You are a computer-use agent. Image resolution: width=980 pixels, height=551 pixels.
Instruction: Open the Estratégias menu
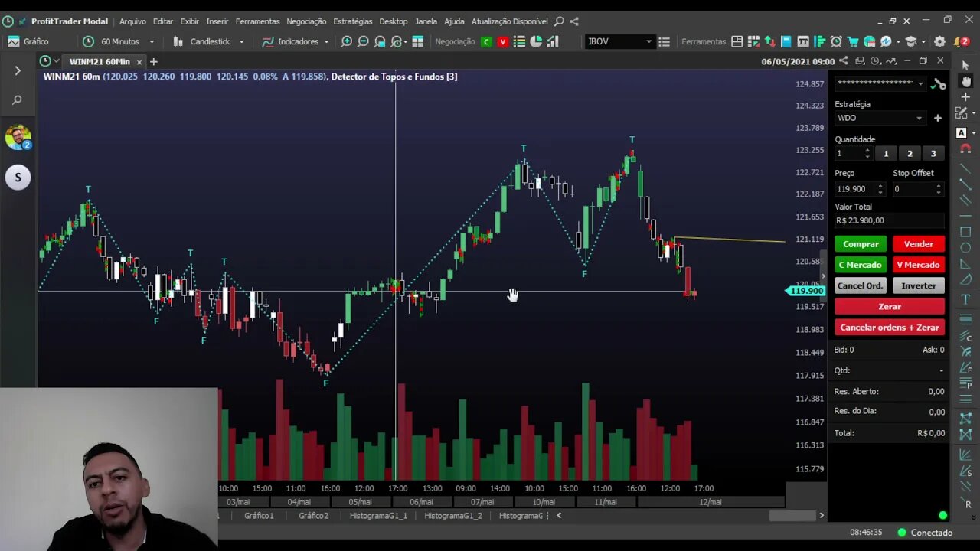point(353,21)
